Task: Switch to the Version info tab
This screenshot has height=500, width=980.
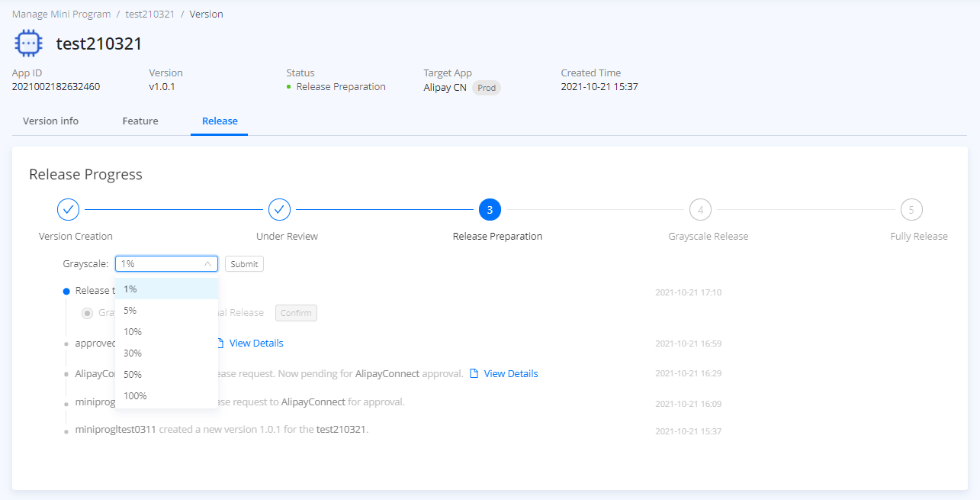Action: pyautogui.click(x=50, y=121)
